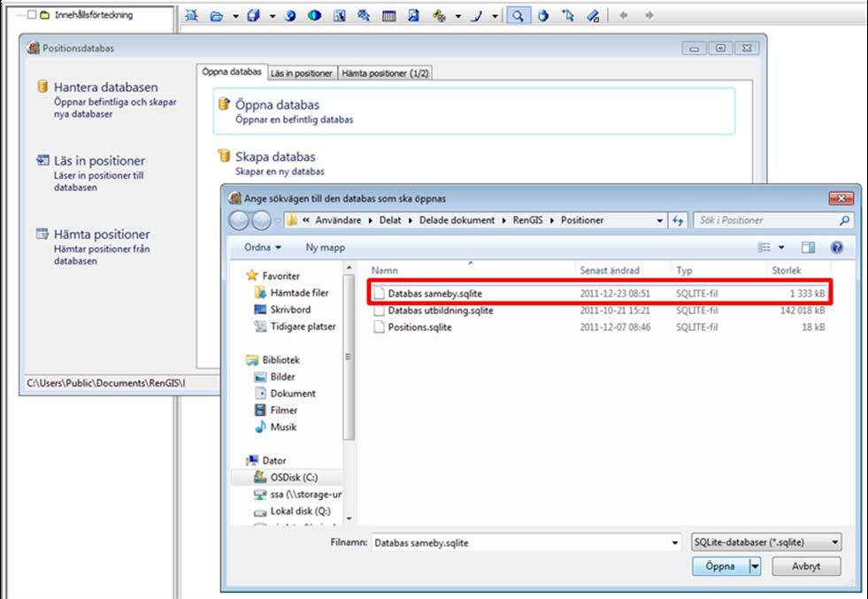Click the Sök i Positioner search field

(x=773, y=220)
